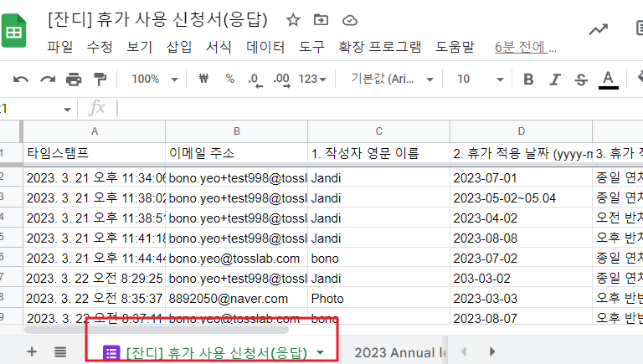Click the undo arrow icon
The image size is (643, 364).
[x=21, y=79]
